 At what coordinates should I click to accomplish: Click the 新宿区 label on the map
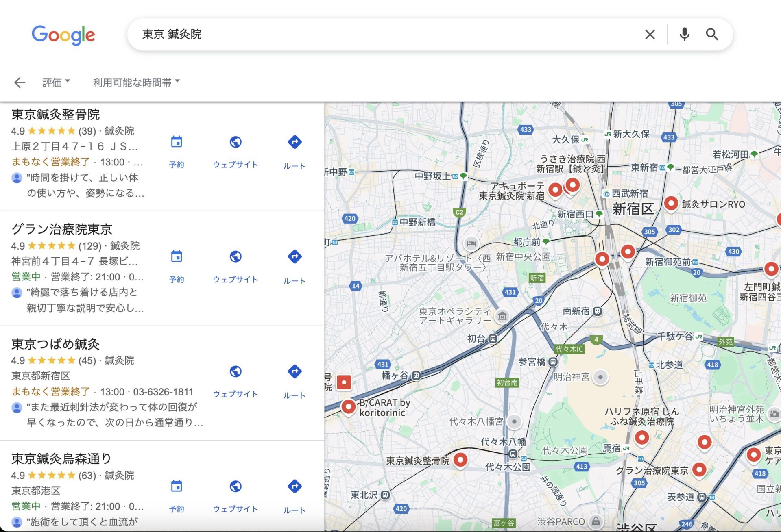(633, 209)
